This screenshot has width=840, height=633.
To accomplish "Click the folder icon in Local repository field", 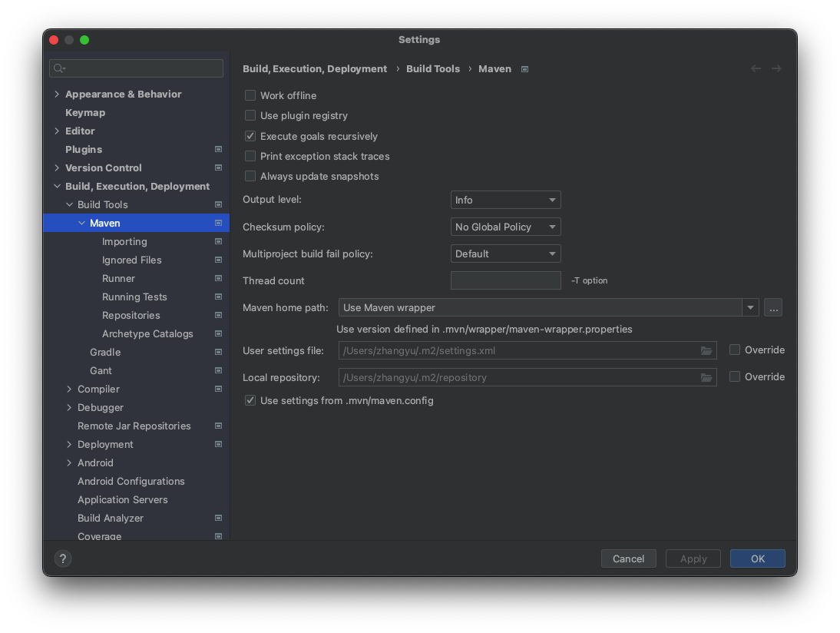I will tap(706, 377).
